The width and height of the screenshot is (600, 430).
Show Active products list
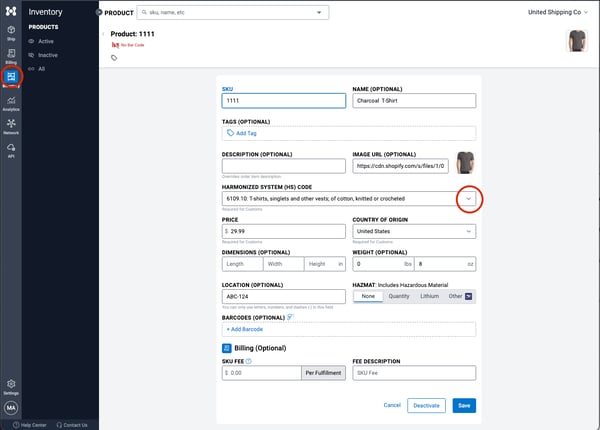tap(48, 41)
